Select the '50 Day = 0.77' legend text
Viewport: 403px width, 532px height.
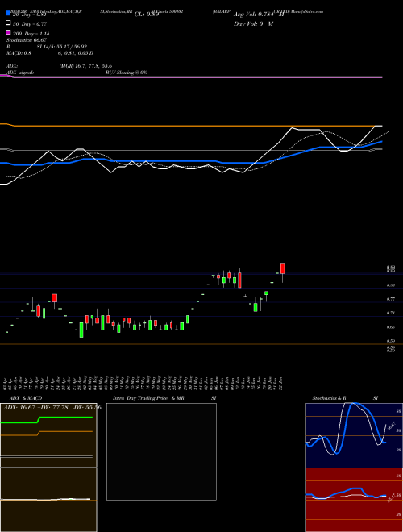[30, 24]
